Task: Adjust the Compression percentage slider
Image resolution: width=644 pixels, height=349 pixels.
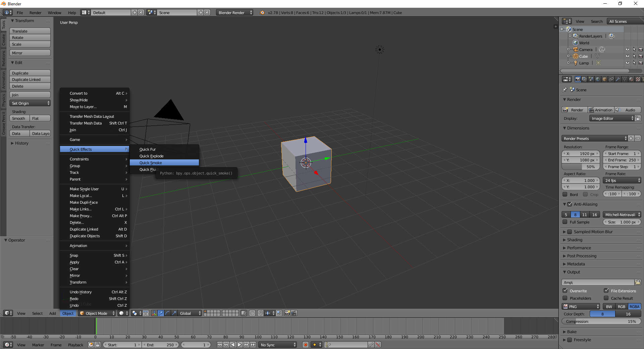Action: [601, 321]
